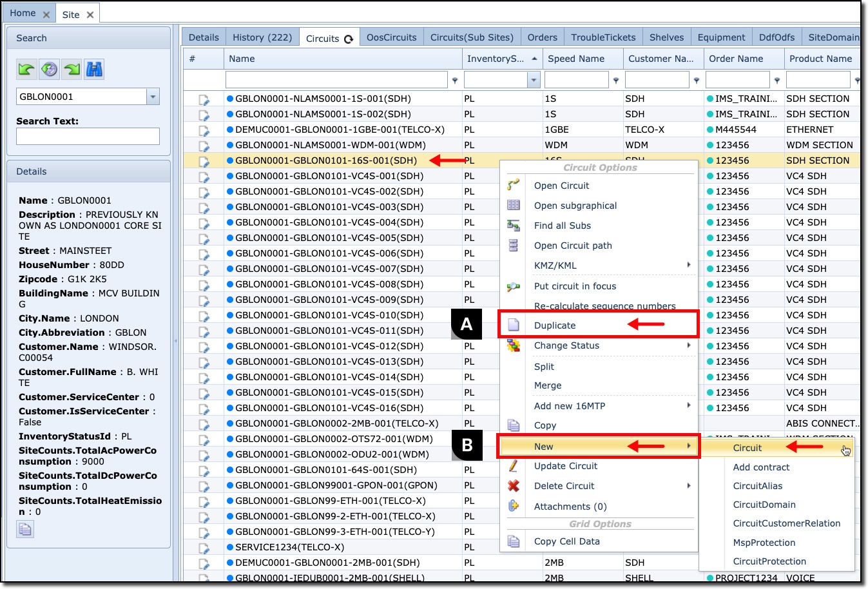
Task: Close the Home tab
Action: tap(46, 14)
